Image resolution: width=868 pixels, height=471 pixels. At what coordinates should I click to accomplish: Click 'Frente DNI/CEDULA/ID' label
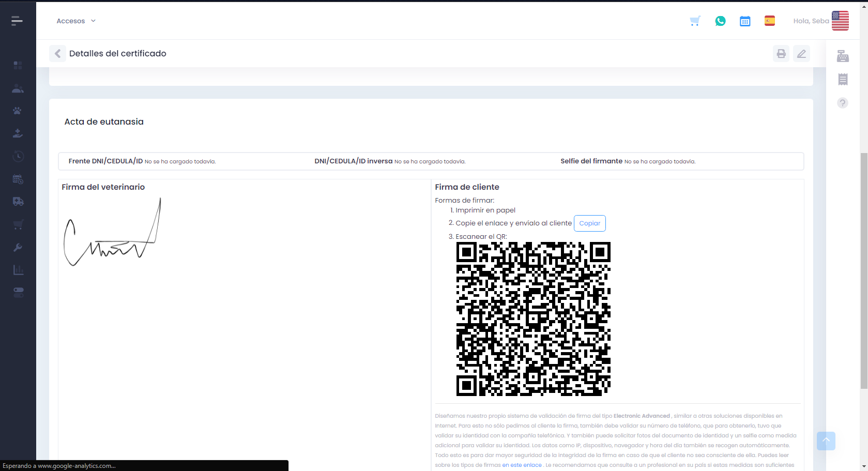pos(105,161)
